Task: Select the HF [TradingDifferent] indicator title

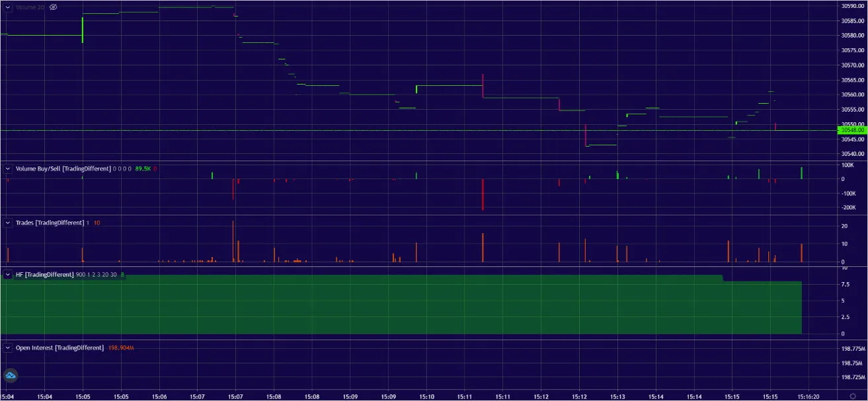Action: (x=44, y=274)
